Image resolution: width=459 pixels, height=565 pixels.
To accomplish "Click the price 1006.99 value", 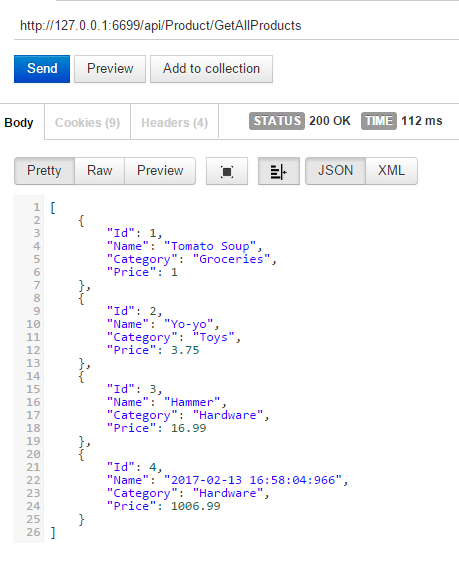I will click(x=196, y=506).
